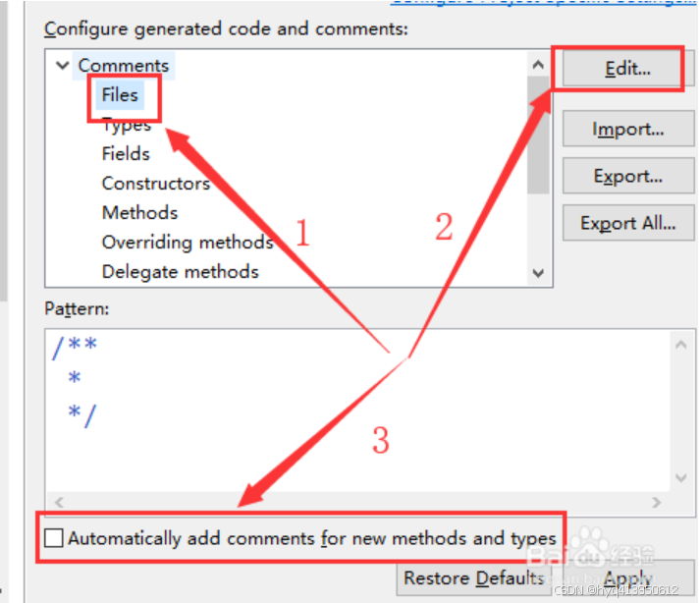Viewport: 700px width, 603px height.
Task: Click Restore Defaults button
Action: pos(473,578)
